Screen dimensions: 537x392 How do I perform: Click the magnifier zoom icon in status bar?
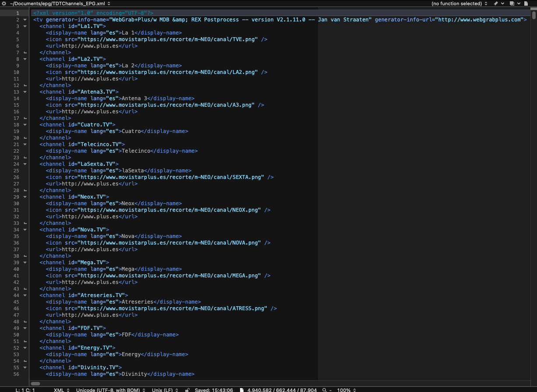coord(324,389)
